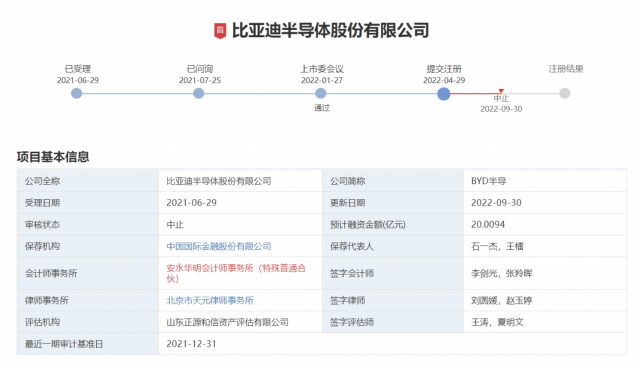The image size is (640, 368).
Task: Click the 最近一期审计基准日 label cell
Action: [x=88, y=344]
